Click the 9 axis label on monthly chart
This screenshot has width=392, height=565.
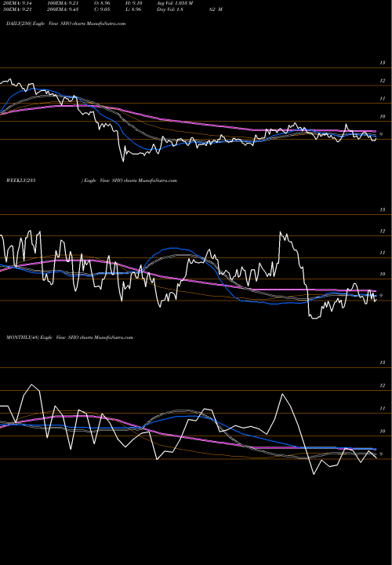tap(381, 454)
